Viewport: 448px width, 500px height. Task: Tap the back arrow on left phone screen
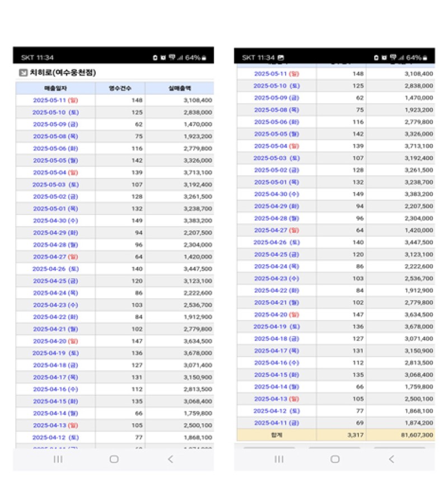pyautogui.click(x=171, y=459)
